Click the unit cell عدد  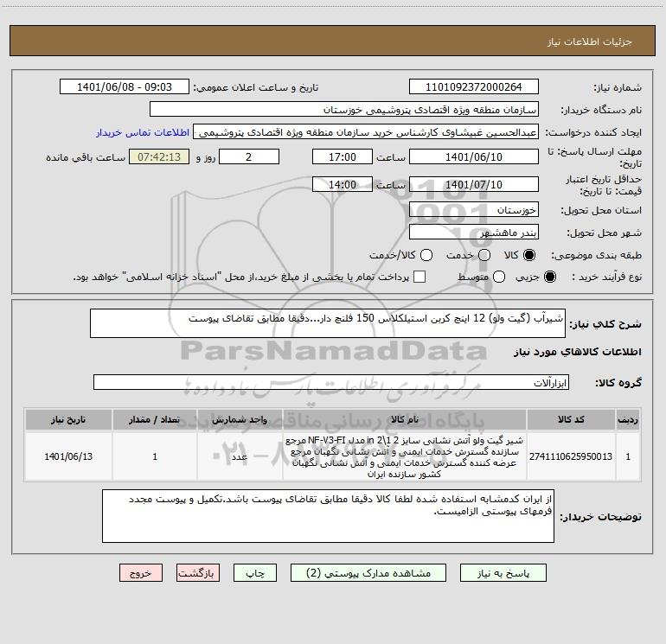[240, 456]
